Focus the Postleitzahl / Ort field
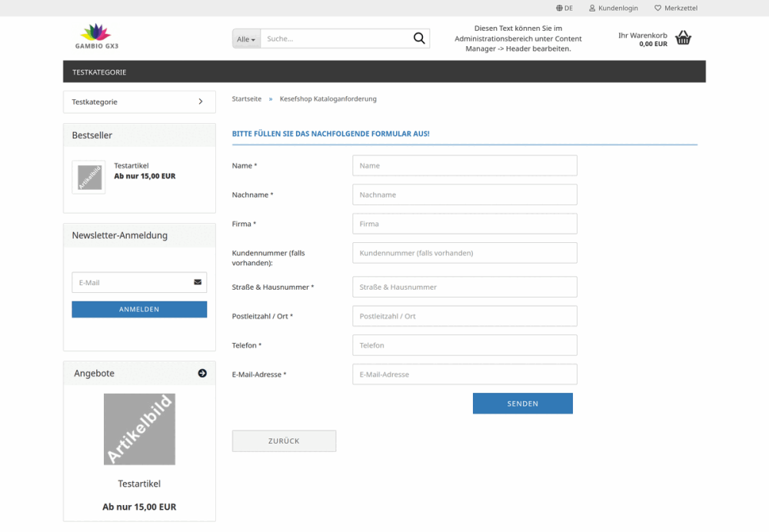 pos(465,316)
